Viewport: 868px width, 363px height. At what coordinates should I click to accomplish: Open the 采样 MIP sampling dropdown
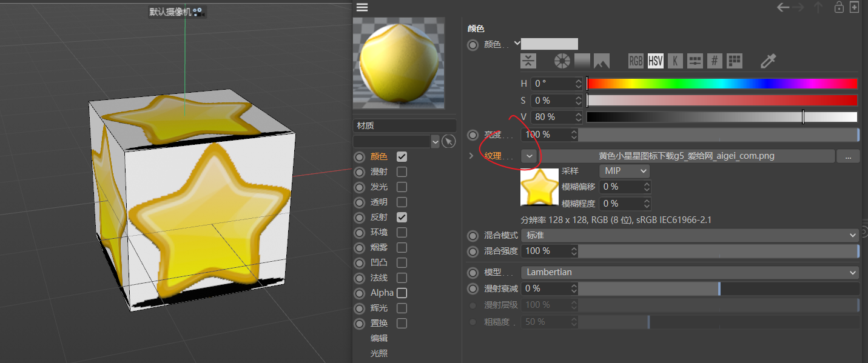(x=624, y=171)
